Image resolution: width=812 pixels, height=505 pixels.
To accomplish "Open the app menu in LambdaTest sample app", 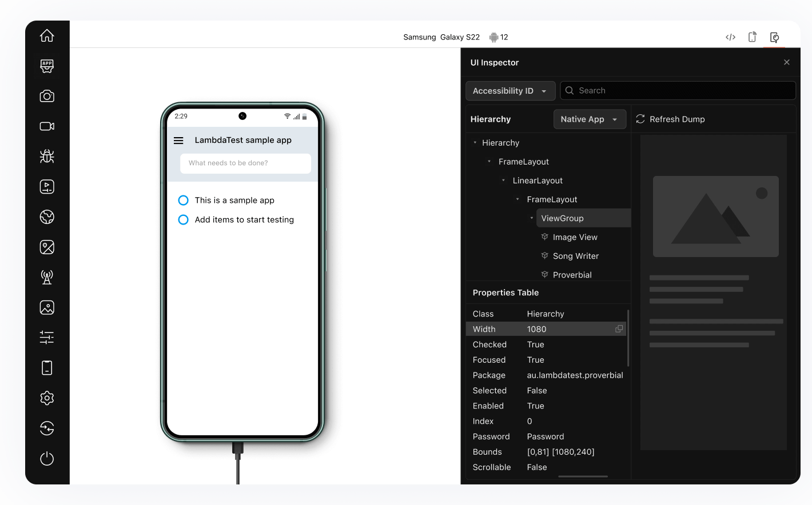I will click(178, 140).
